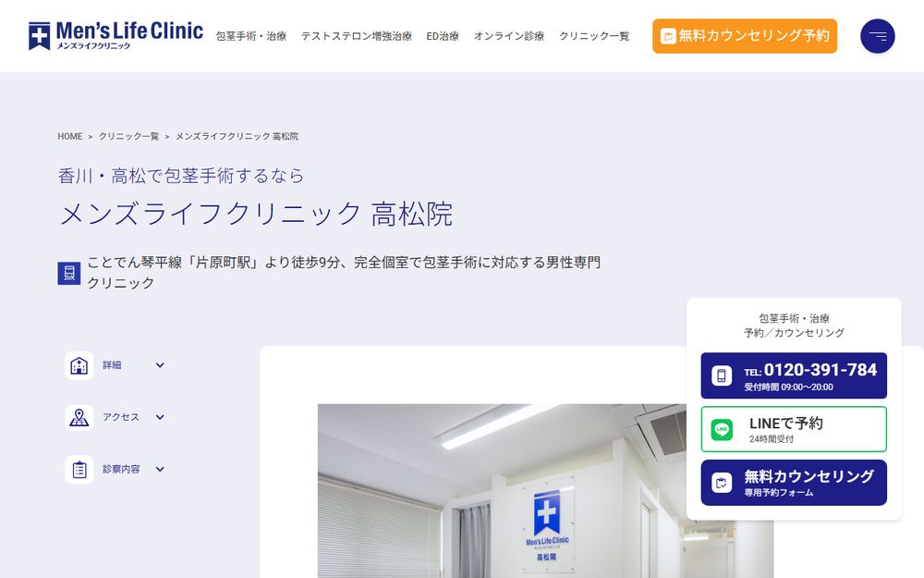Click the calendar icon in 無料カウンセリング button

(722, 483)
